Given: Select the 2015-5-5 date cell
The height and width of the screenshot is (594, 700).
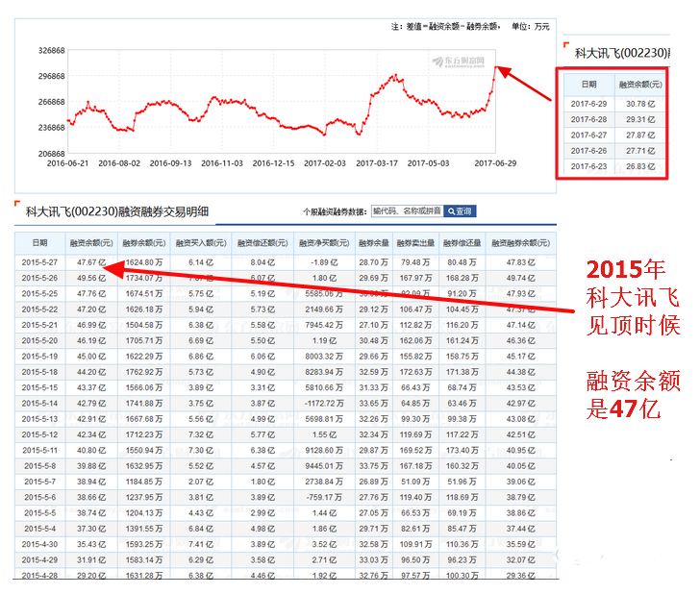Looking at the screenshot, I should 39,513.
